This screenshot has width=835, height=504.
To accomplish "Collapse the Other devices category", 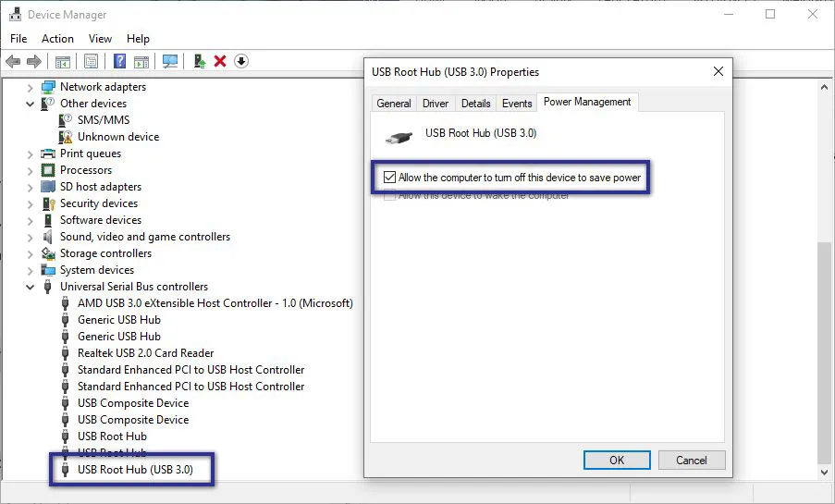I will click(31, 104).
